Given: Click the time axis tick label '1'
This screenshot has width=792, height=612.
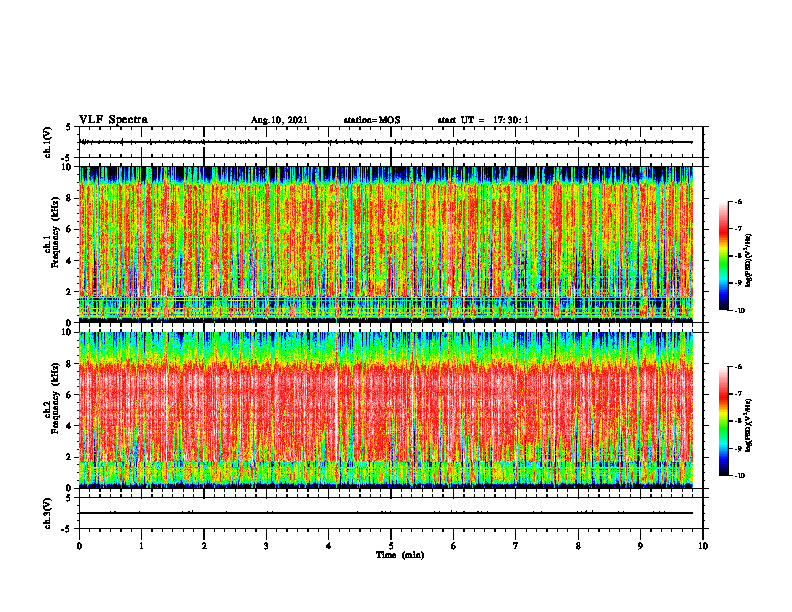Looking at the screenshot, I should (x=141, y=546).
